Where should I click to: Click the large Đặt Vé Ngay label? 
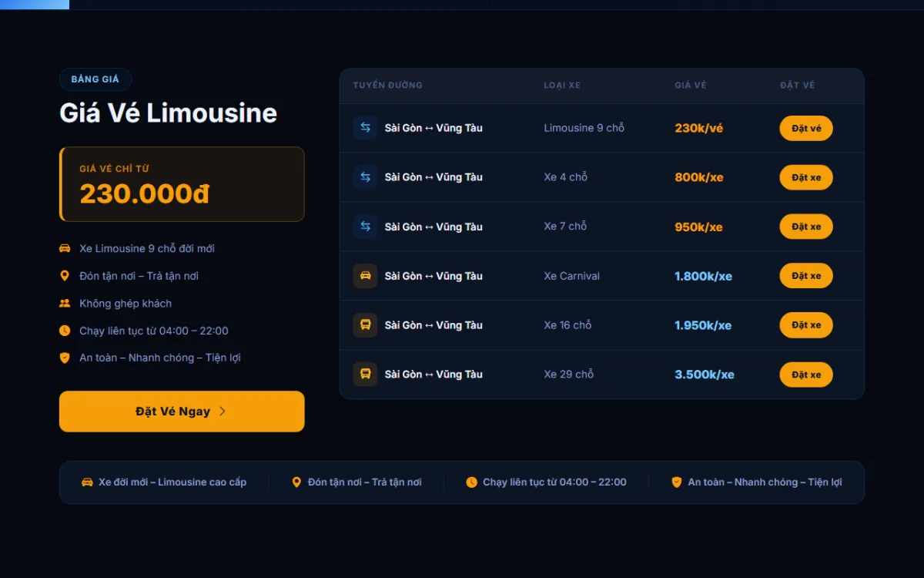[x=172, y=412]
